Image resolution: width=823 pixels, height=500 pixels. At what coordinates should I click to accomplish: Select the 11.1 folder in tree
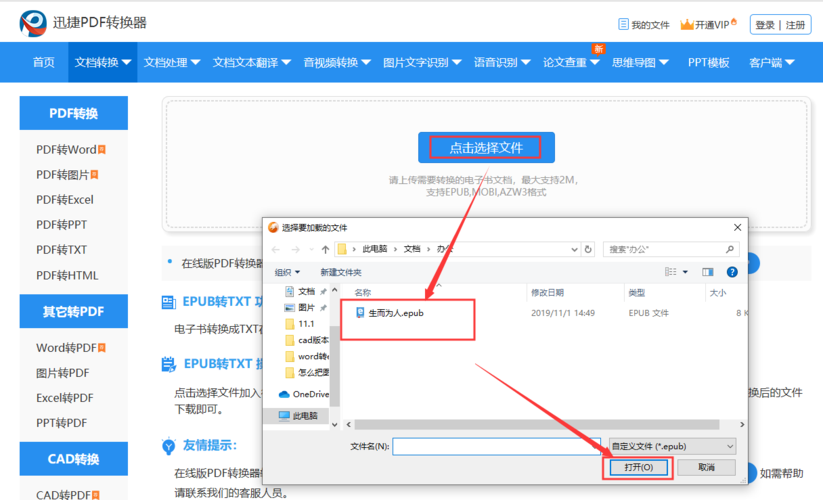click(x=300, y=324)
